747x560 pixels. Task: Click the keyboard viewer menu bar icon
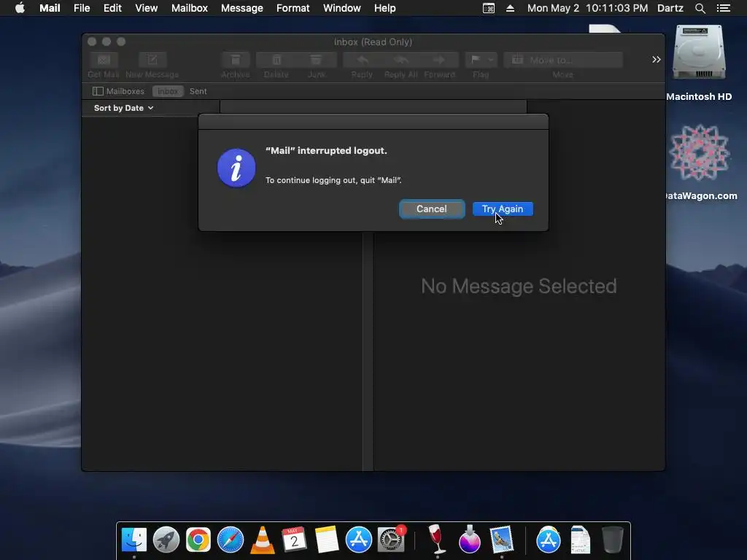(488, 8)
